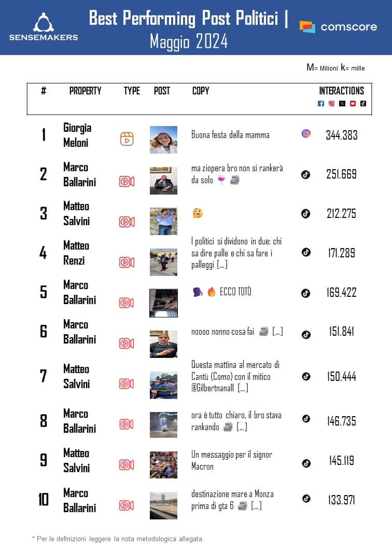This screenshot has width=392, height=549.
Task: Click the Comscore logo
Action: (338, 26)
